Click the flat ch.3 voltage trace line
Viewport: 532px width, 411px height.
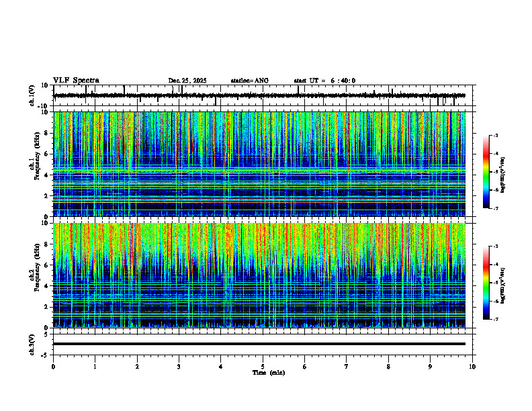pos(259,344)
